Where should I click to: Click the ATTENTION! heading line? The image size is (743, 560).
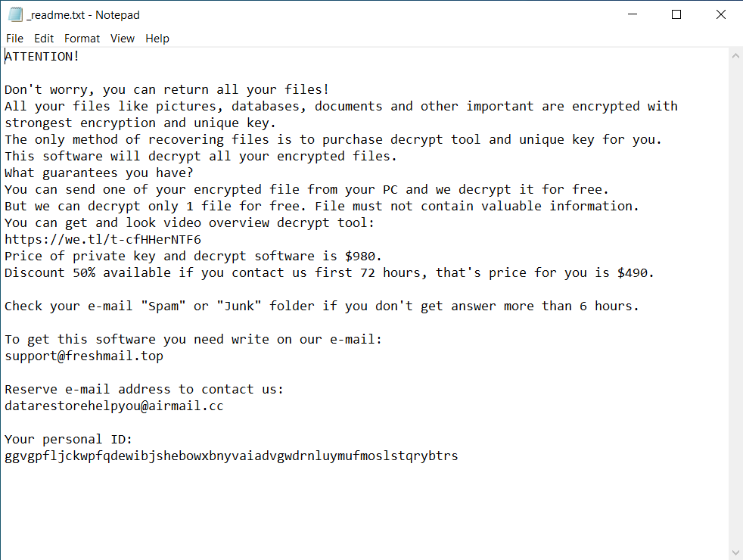coord(42,56)
